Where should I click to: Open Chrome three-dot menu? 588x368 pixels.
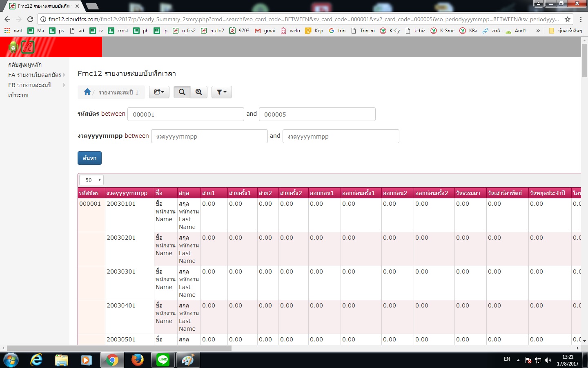[x=581, y=19]
